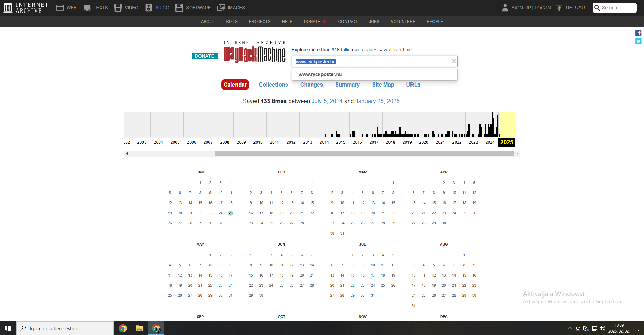Image resolution: width=644 pixels, height=335 pixels.
Task: Open the January 25, 2025 capture link
Action: [377, 101]
